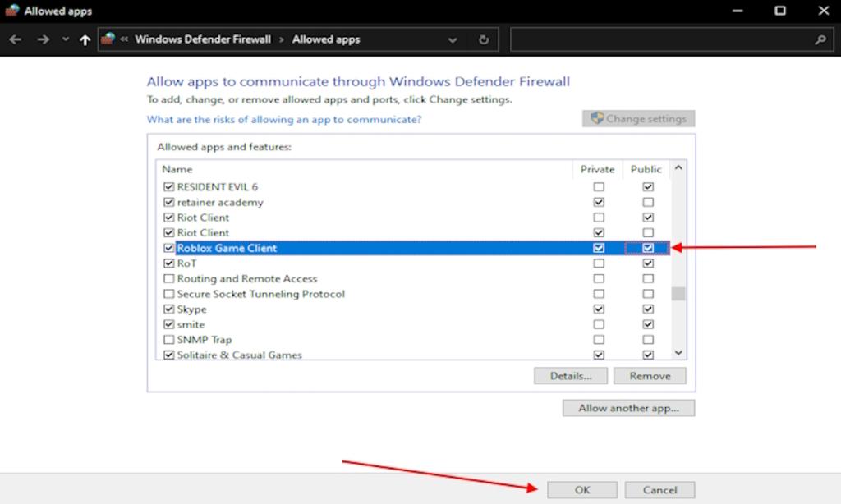Click the Back navigation arrow
The height and width of the screenshot is (504, 841).
point(16,39)
